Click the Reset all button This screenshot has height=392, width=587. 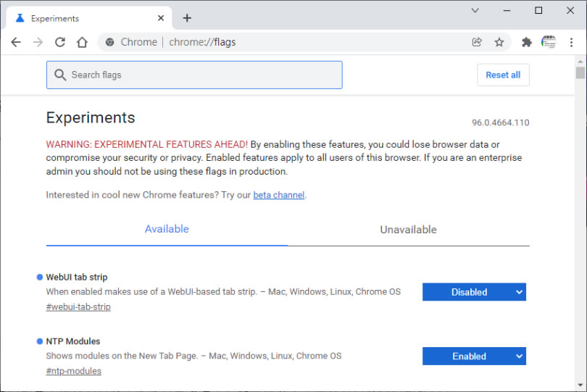tap(503, 75)
